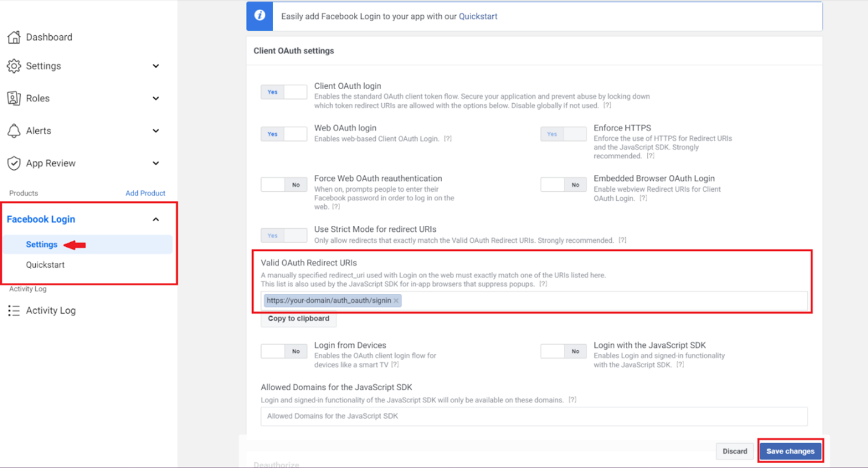Open the Roles menu item

[x=38, y=98]
